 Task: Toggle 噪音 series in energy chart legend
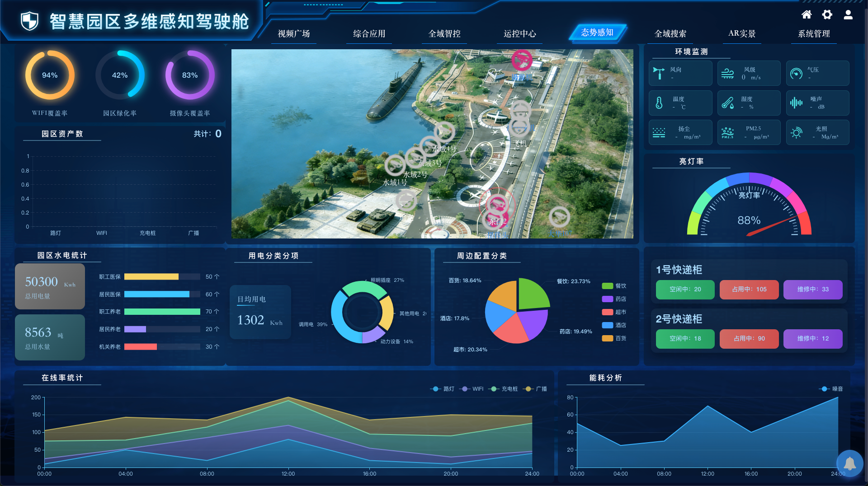pyautogui.click(x=831, y=389)
